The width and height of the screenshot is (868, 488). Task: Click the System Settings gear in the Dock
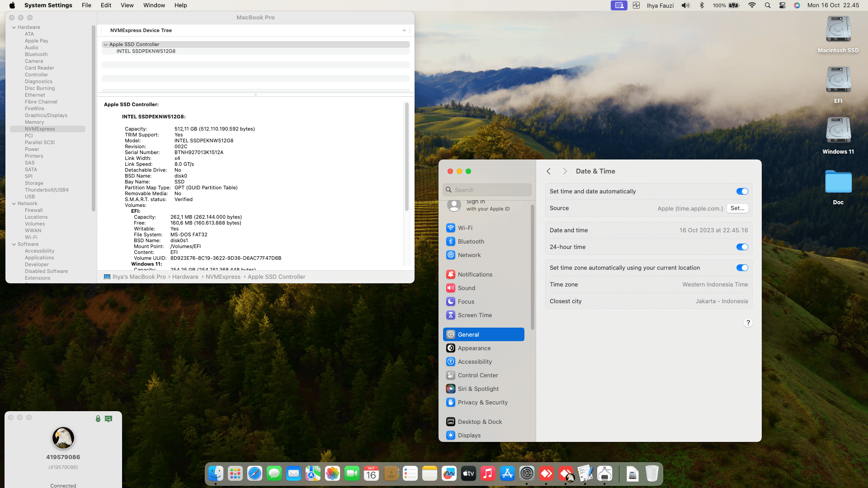pos(527,474)
